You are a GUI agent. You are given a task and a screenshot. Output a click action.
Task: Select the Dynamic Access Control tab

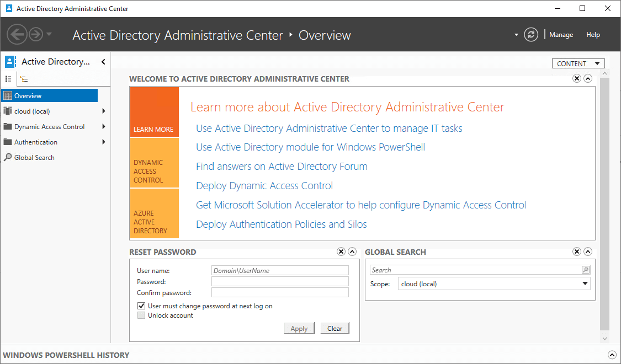[155, 163]
